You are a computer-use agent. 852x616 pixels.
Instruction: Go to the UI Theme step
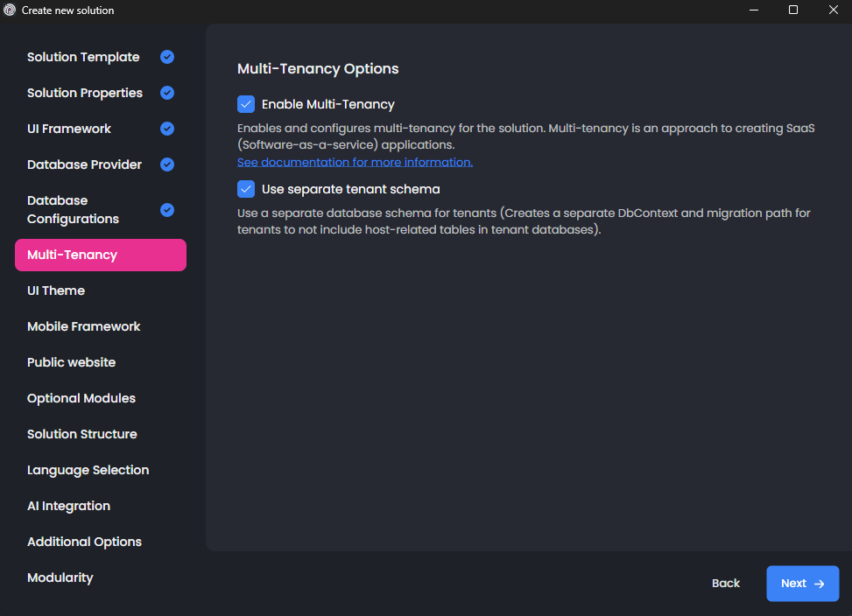point(56,290)
